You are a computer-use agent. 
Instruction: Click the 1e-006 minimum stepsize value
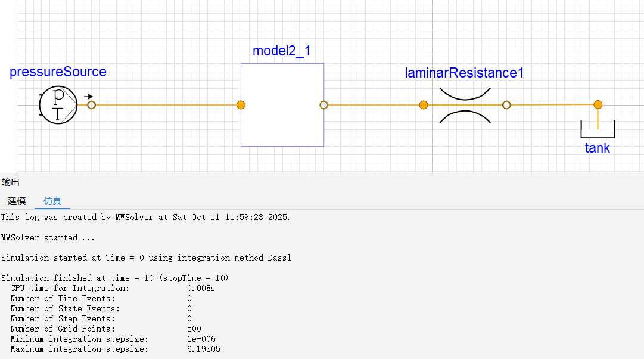click(201, 339)
